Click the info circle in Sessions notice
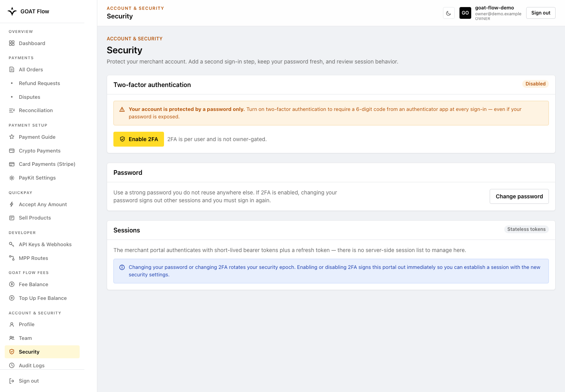The image size is (565, 392). [122, 267]
